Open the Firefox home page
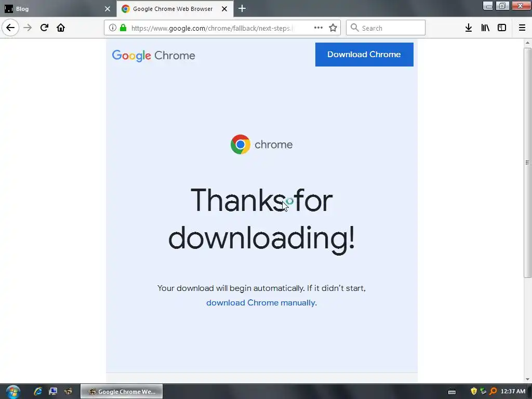Screen dimensions: 532x399 61,28
